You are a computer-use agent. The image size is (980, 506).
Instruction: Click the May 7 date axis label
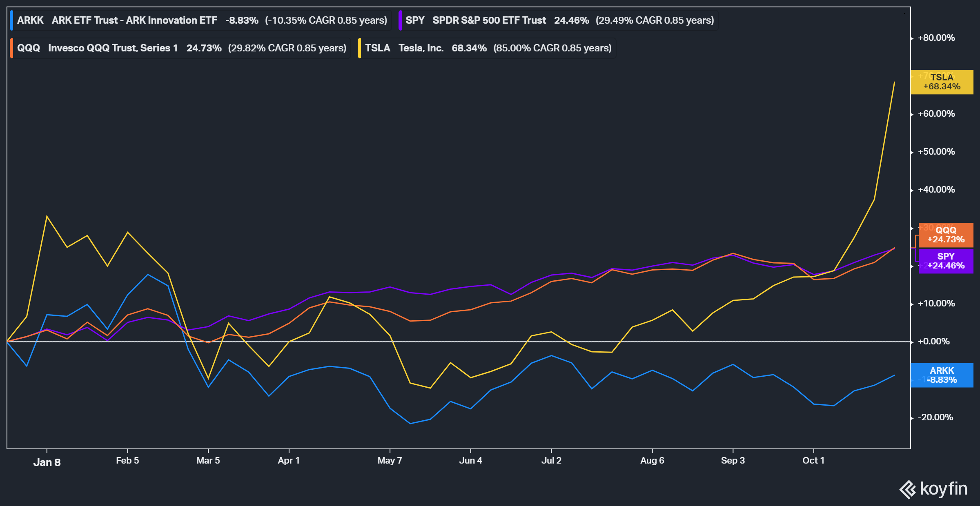point(390,461)
